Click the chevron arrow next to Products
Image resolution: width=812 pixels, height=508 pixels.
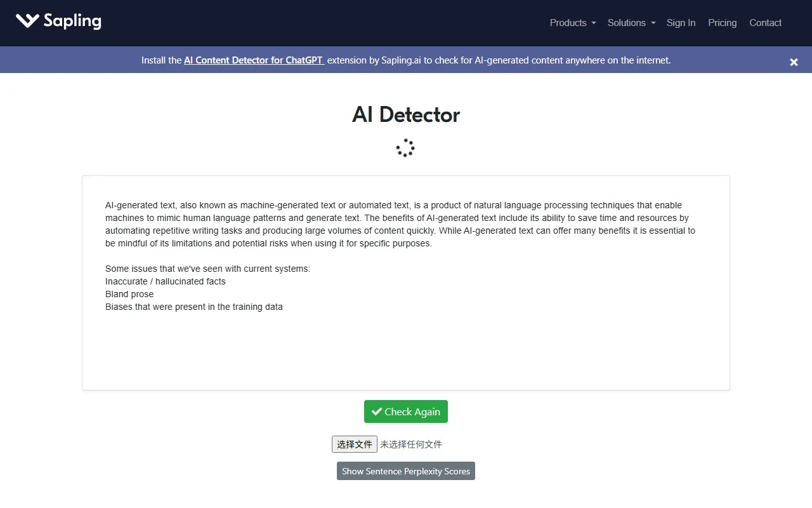click(x=594, y=23)
